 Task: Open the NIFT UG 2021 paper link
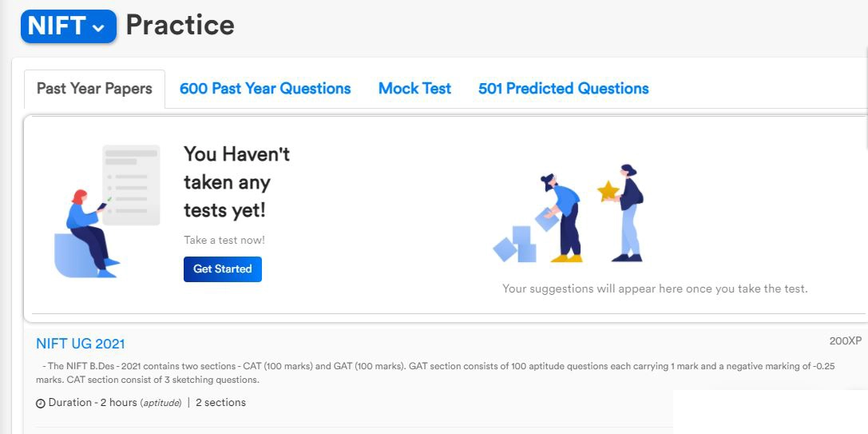point(81,344)
